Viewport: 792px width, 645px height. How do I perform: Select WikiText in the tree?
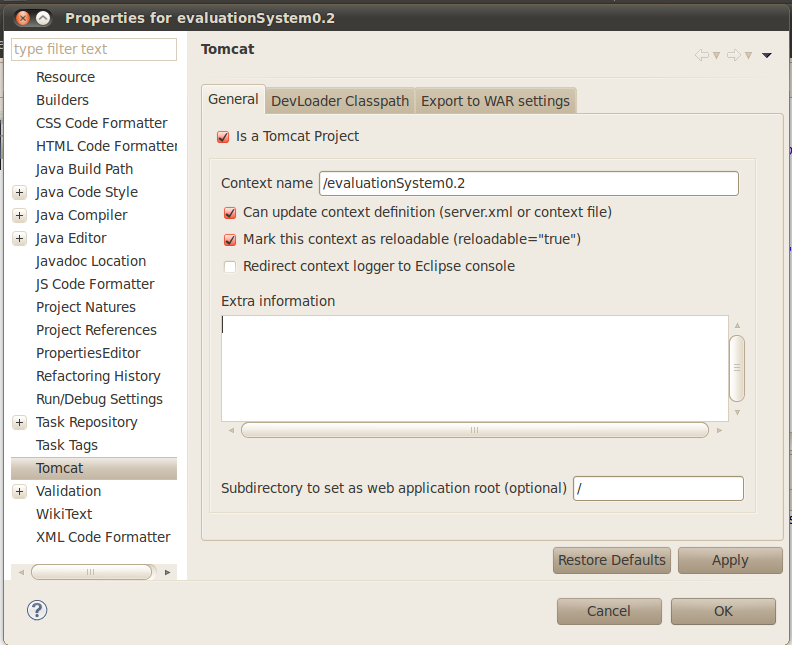click(64, 514)
